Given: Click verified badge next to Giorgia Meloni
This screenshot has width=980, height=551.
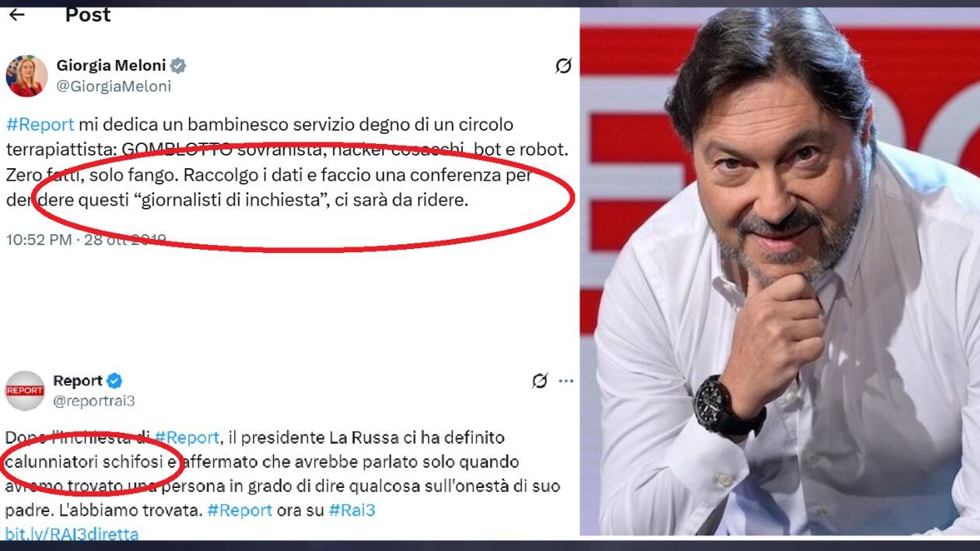Looking at the screenshot, I should (178, 65).
